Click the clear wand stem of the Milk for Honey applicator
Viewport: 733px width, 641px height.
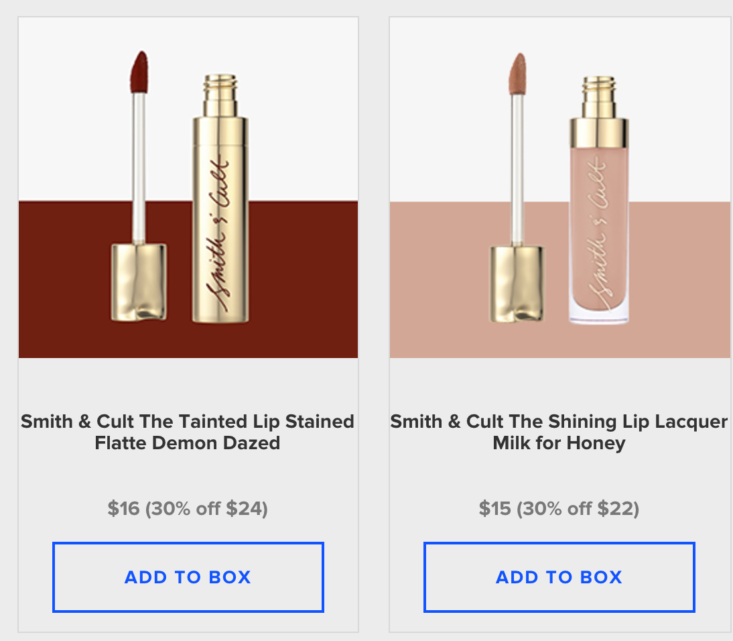pos(517,170)
